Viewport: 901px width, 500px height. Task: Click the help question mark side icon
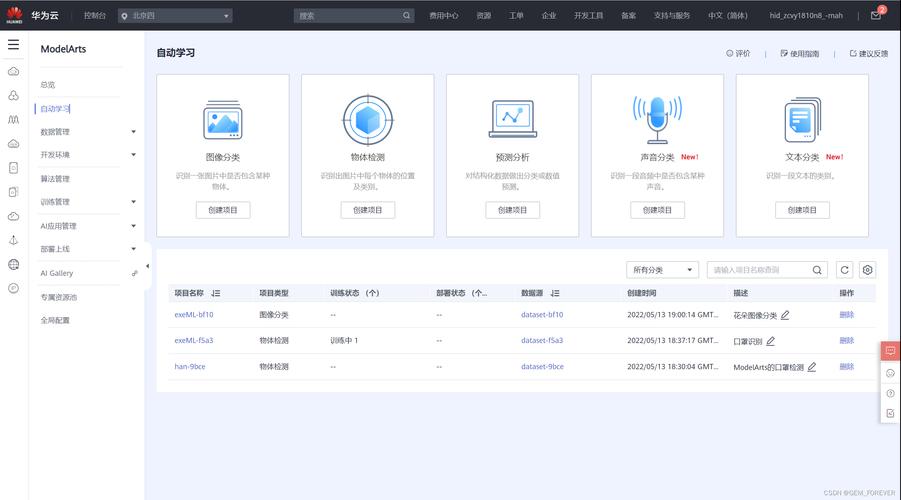(890, 393)
